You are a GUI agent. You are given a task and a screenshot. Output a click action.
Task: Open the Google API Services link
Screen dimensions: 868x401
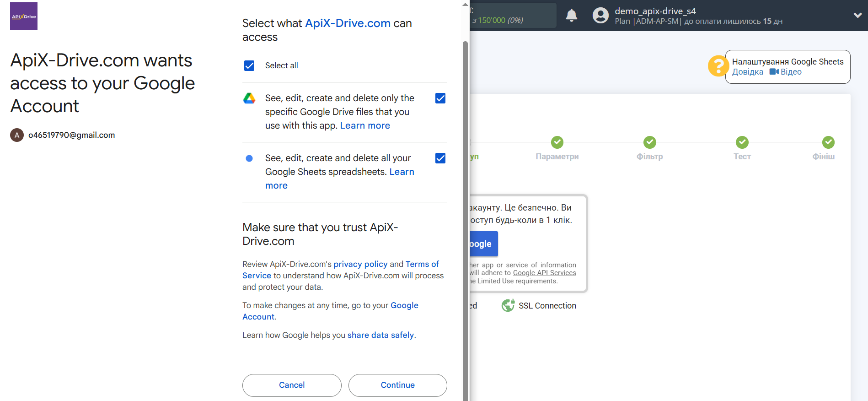(544, 273)
